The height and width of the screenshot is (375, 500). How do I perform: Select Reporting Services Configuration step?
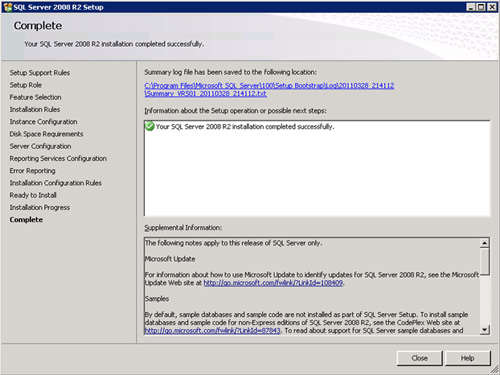[x=58, y=158]
